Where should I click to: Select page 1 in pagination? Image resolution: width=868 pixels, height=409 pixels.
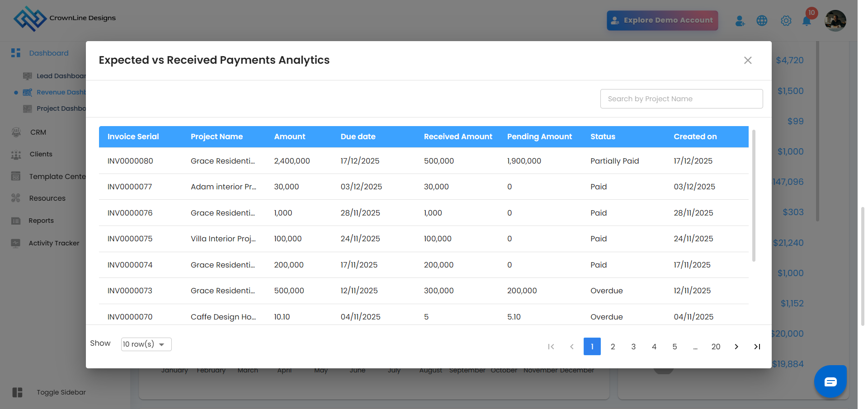(592, 347)
